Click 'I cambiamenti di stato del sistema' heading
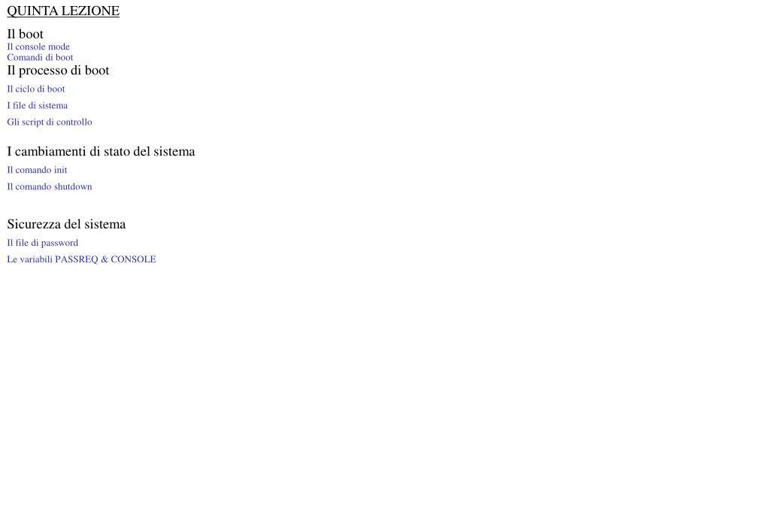769x532 pixels. click(101, 151)
